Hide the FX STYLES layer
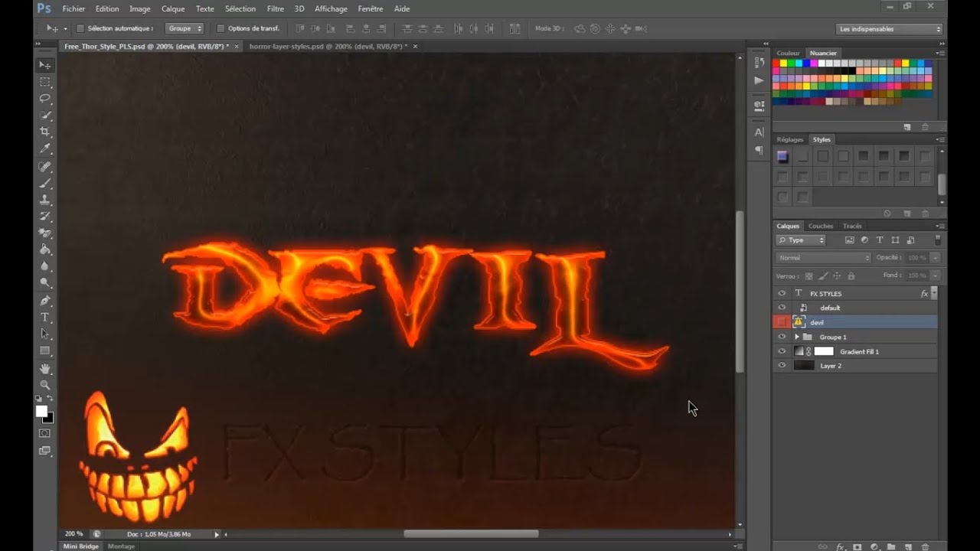 point(782,293)
